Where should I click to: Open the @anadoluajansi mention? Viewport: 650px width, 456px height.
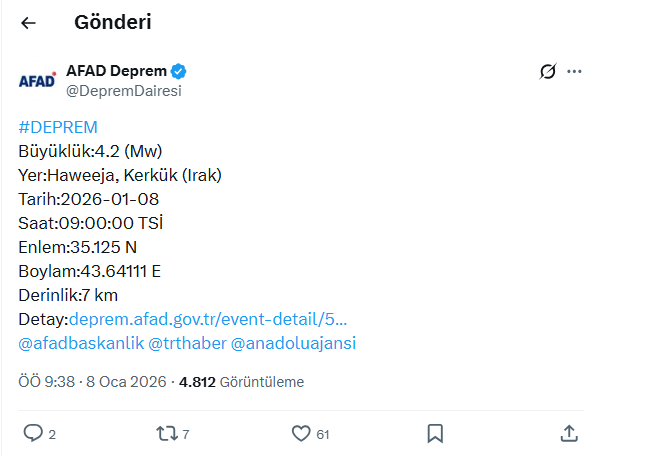tap(293, 343)
